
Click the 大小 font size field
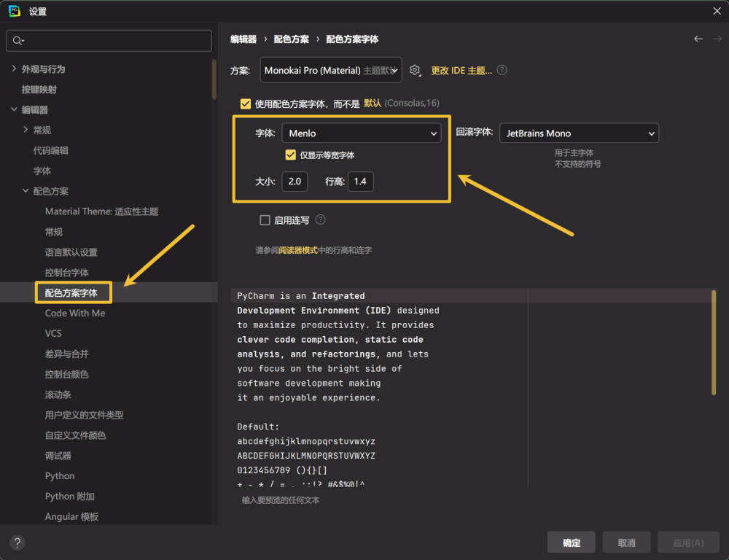(295, 182)
